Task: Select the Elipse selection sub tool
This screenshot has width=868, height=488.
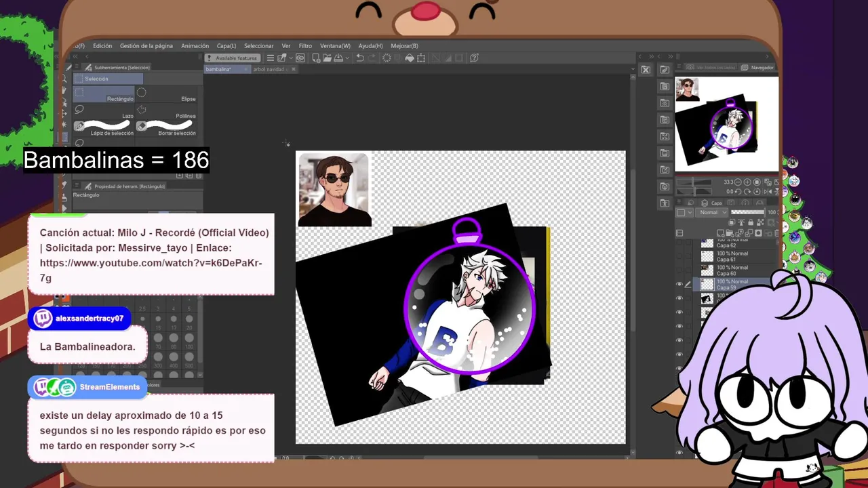Action: [166, 94]
